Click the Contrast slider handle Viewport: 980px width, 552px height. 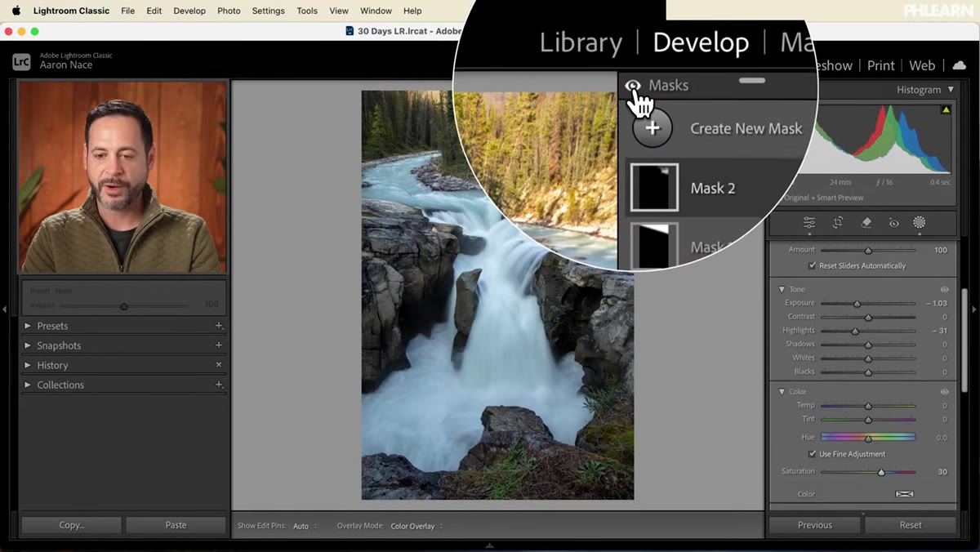click(x=868, y=318)
